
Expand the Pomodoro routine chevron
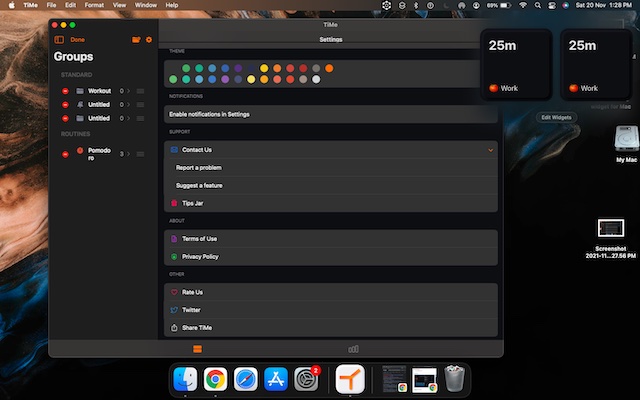tap(129, 154)
